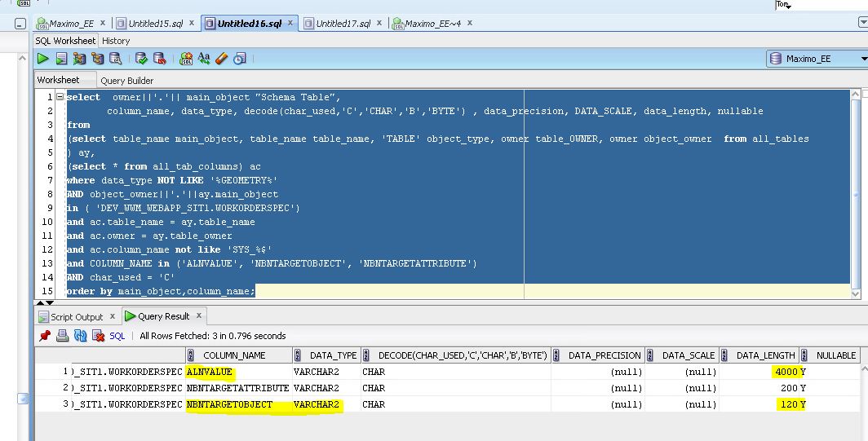Click sort icon on DATA_PRECISION header
Viewport: 868px width, 441px height.
[x=556, y=355]
